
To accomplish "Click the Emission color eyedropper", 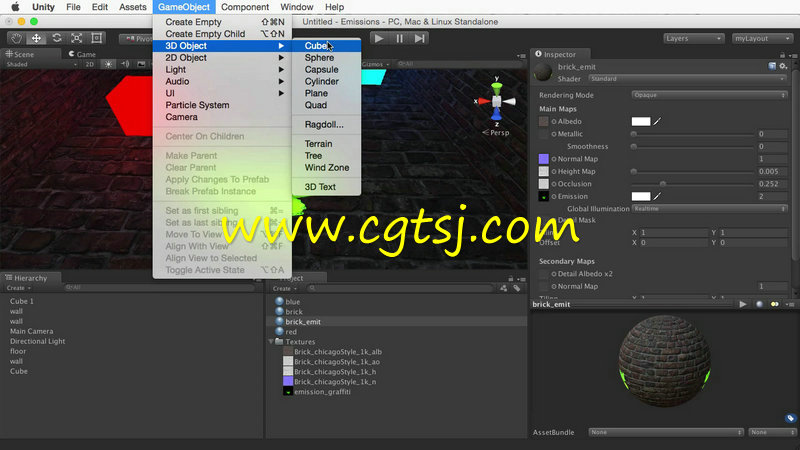I will (x=657, y=196).
